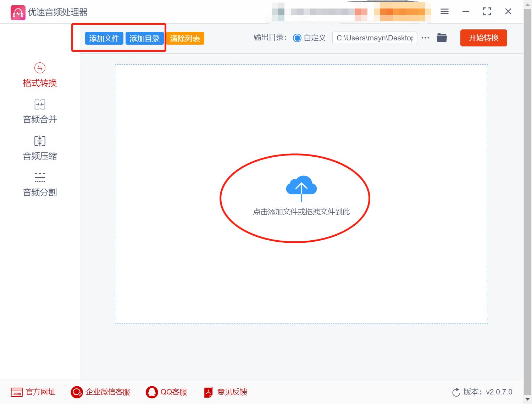This screenshot has width=532, height=404.
Task: Click the refresh icon next to version
Action: coord(456,392)
